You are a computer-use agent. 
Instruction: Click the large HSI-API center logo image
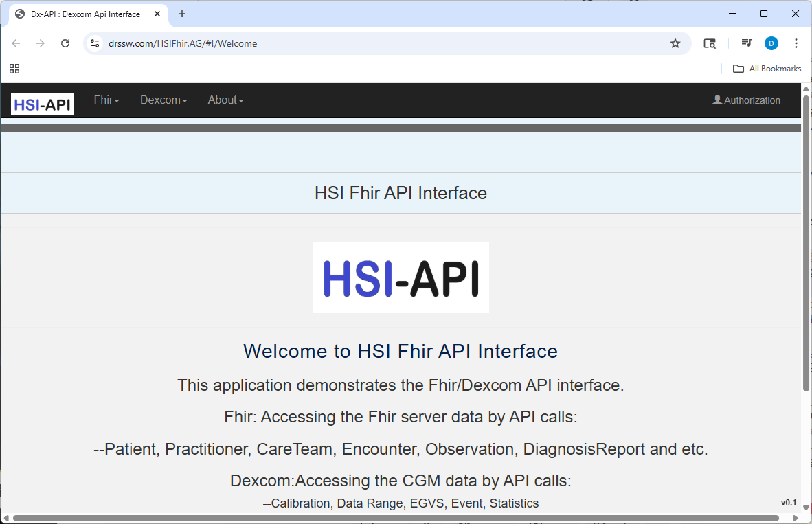pyautogui.click(x=401, y=277)
